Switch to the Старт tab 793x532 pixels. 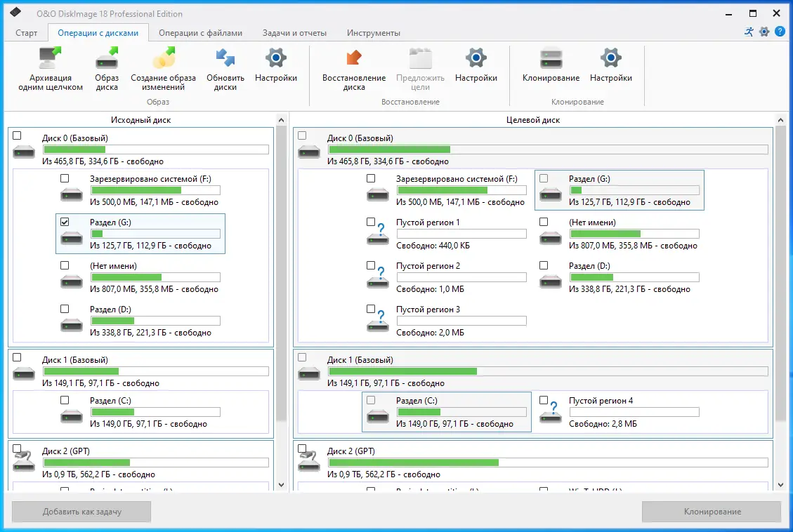coord(26,33)
